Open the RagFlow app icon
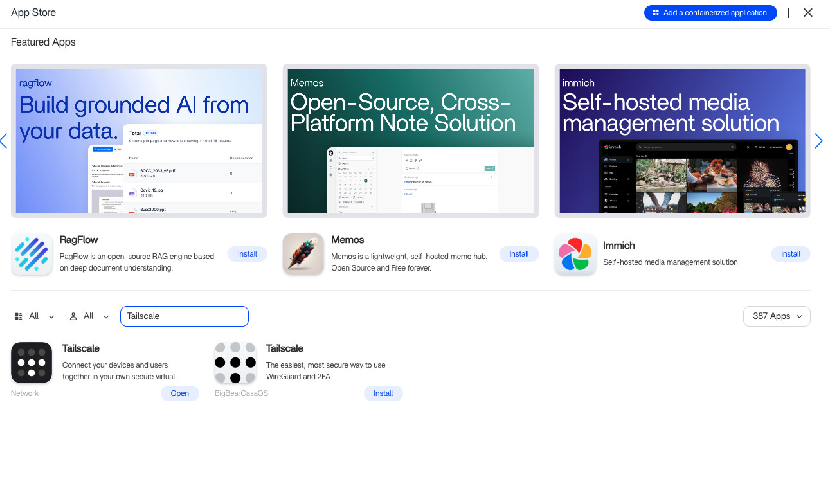Screen dimensions: 830x504 coord(32,255)
